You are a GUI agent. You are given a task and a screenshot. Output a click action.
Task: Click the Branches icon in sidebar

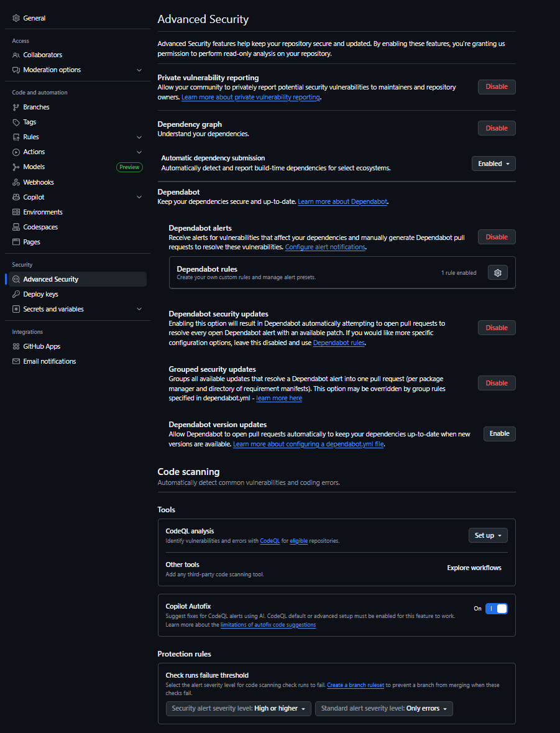(16, 107)
